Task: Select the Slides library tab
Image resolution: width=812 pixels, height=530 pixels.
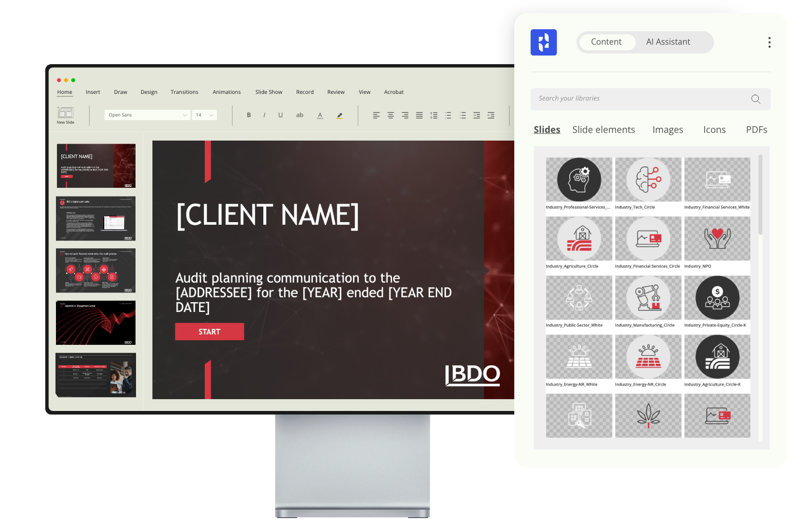Action: [547, 130]
